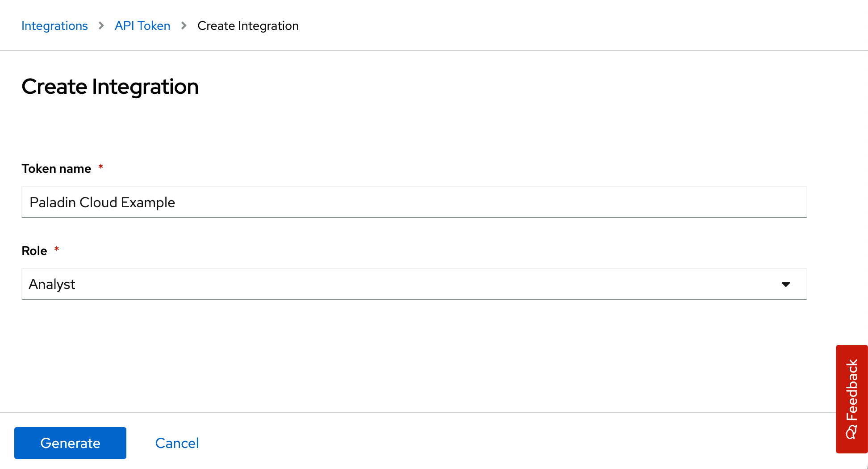Click the red asterisk beside Role
This screenshot has width=868, height=469.
tap(57, 249)
